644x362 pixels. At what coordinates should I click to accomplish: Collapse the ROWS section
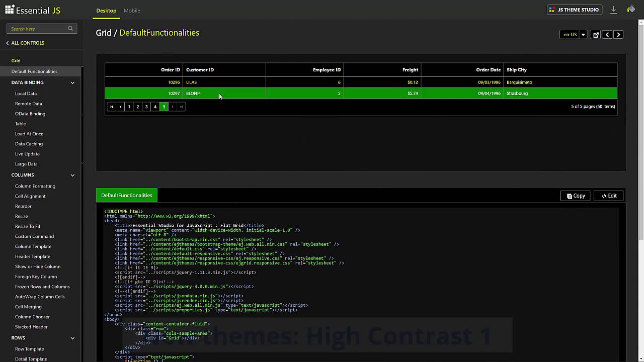72,338
